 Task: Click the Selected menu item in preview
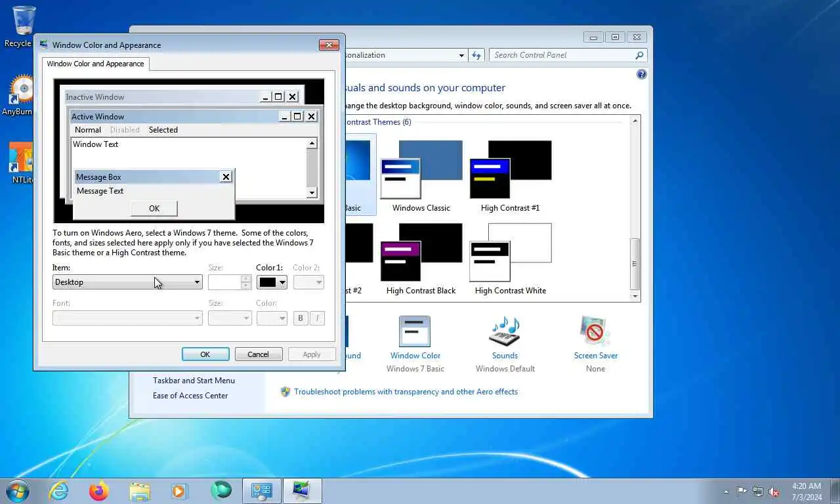[x=163, y=130]
